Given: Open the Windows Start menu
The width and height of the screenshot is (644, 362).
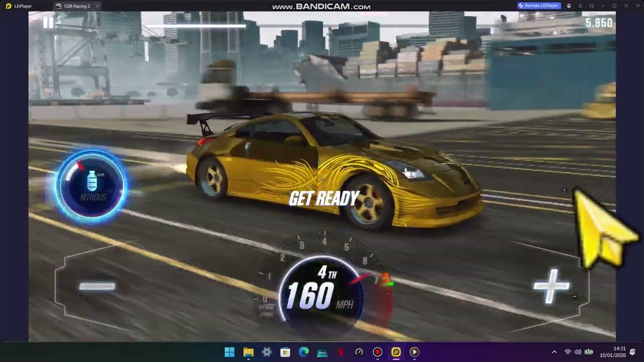Looking at the screenshot, I should [x=229, y=352].
